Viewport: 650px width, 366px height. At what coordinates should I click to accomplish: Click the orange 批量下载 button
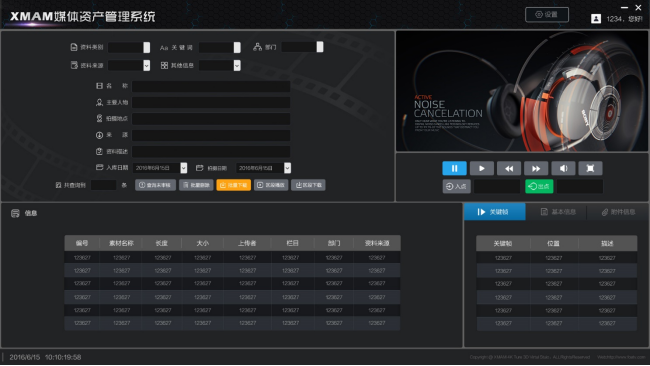[x=233, y=185]
